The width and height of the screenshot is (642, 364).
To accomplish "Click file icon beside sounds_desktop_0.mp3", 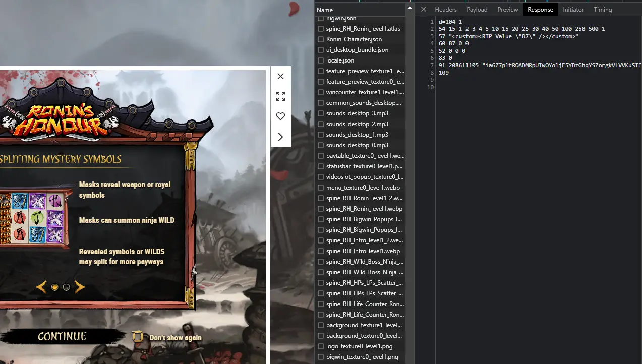I will coord(321,145).
